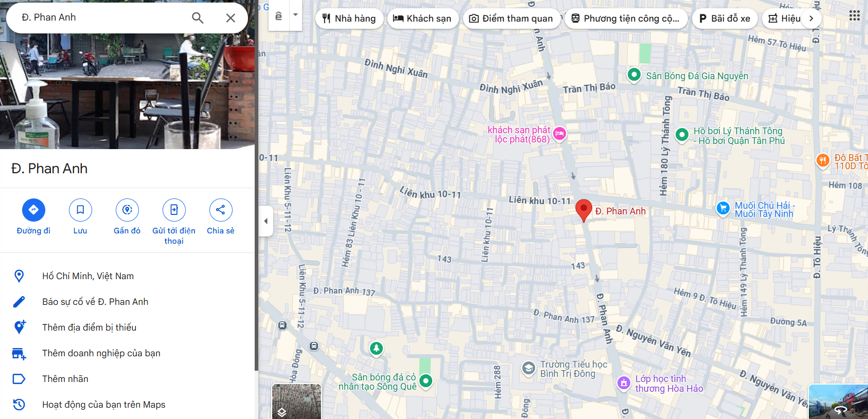The width and height of the screenshot is (868, 419).
Task: Show more category chips with the arrow
Action: [x=811, y=19]
